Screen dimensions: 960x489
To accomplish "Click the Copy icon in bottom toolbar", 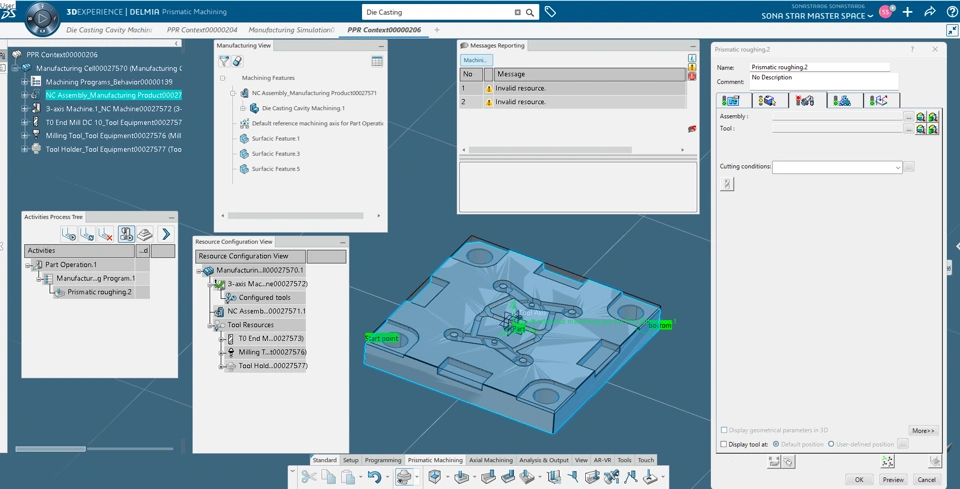I will pyautogui.click(x=329, y=476).
